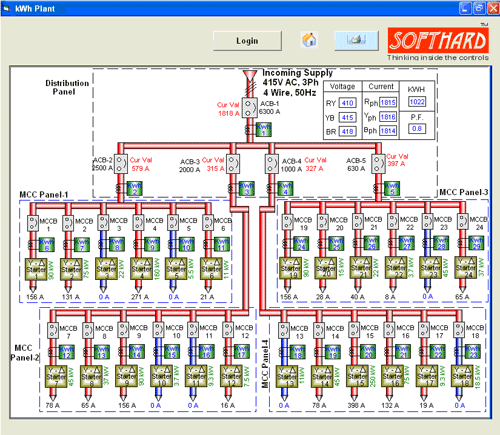Open the Y-Delta Starter 1 block
This screenshot has width=500, height=435.
[x=36, y=269]
